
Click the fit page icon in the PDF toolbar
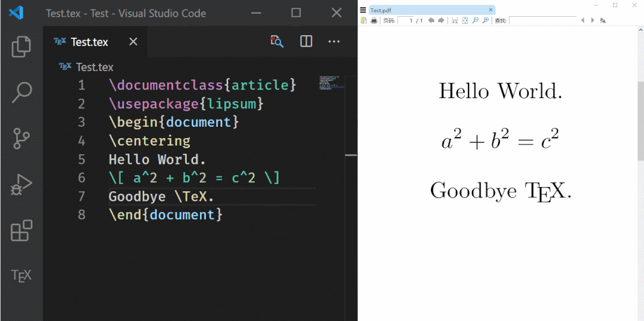pos(465,20)
